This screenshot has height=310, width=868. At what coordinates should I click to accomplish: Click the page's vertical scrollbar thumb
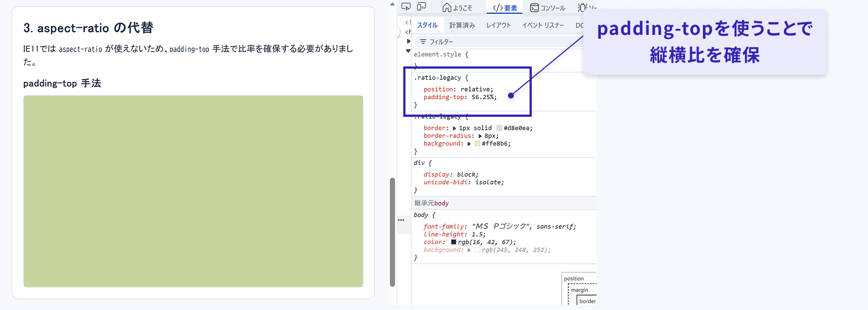click(393, 231)
